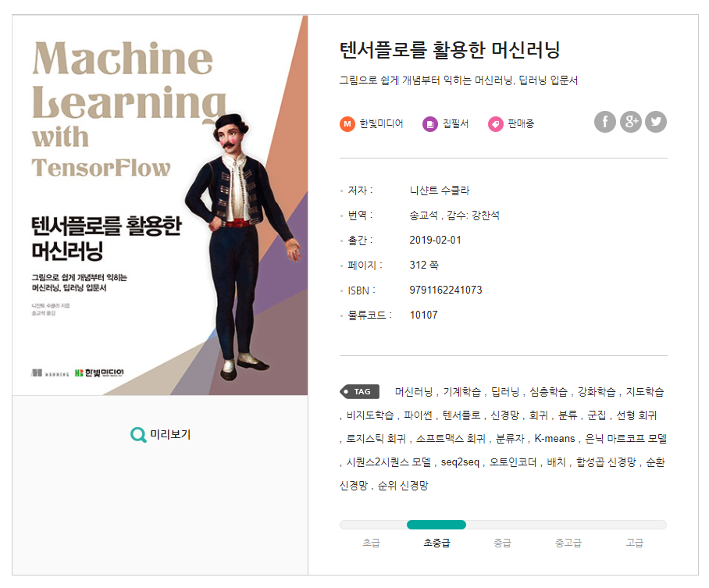Click the 한빛미디어 publisher label
Image resolution: width=709 pixels, height=588 pixels.
tap(381, 124)
